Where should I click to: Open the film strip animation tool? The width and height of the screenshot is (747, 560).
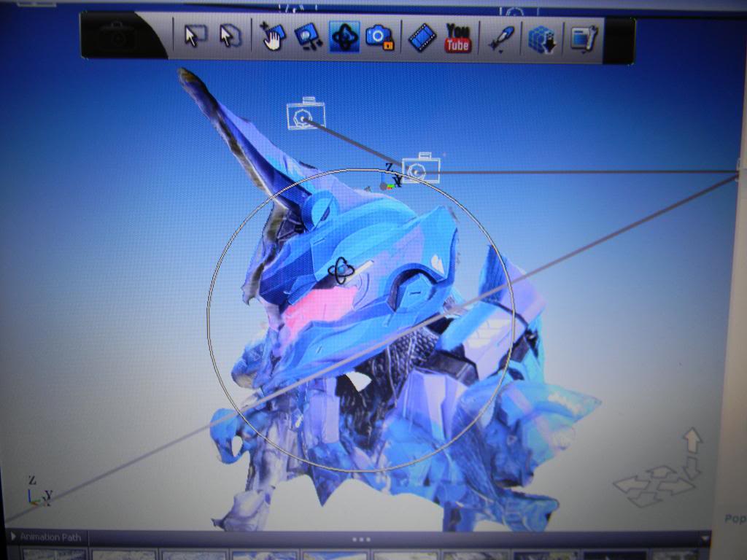point(422,37)
